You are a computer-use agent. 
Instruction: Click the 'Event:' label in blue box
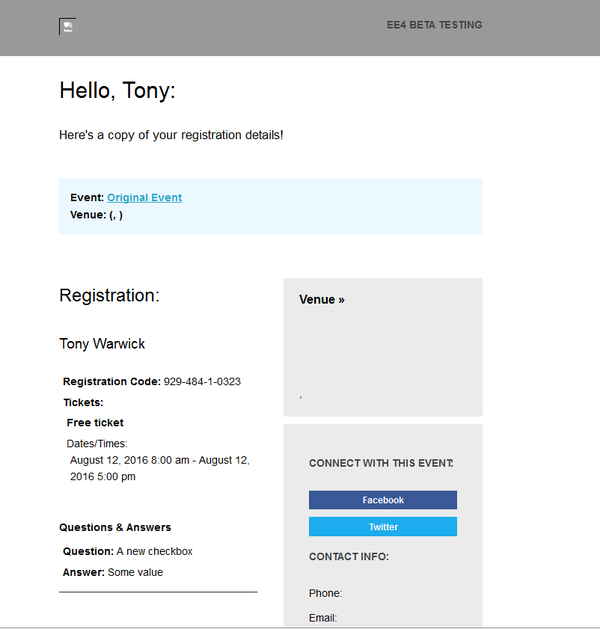[87, 197]
